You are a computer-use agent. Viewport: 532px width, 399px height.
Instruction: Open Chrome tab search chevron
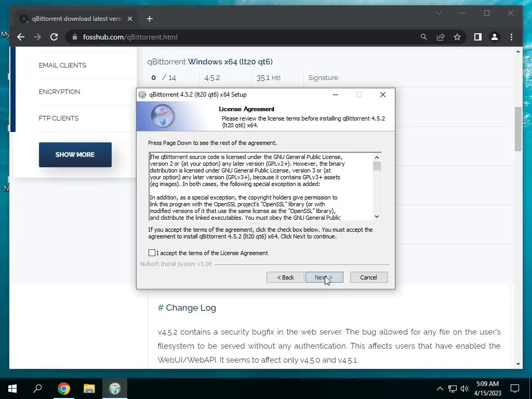click(x=438, y=13)
